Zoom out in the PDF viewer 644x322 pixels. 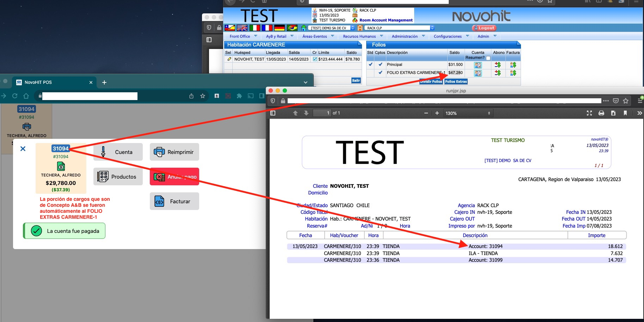(x=426, y=113)
